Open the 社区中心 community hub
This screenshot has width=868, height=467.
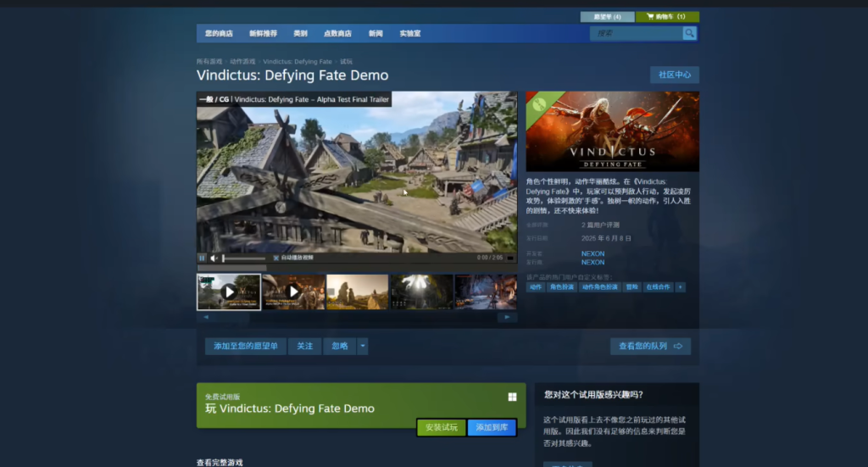pos(674,75)
